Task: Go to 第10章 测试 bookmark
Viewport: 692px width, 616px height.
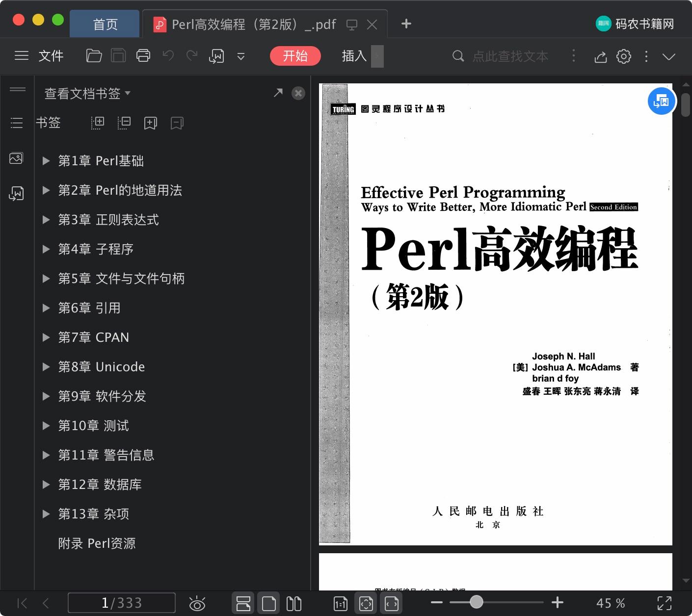Action: point(94,426)
